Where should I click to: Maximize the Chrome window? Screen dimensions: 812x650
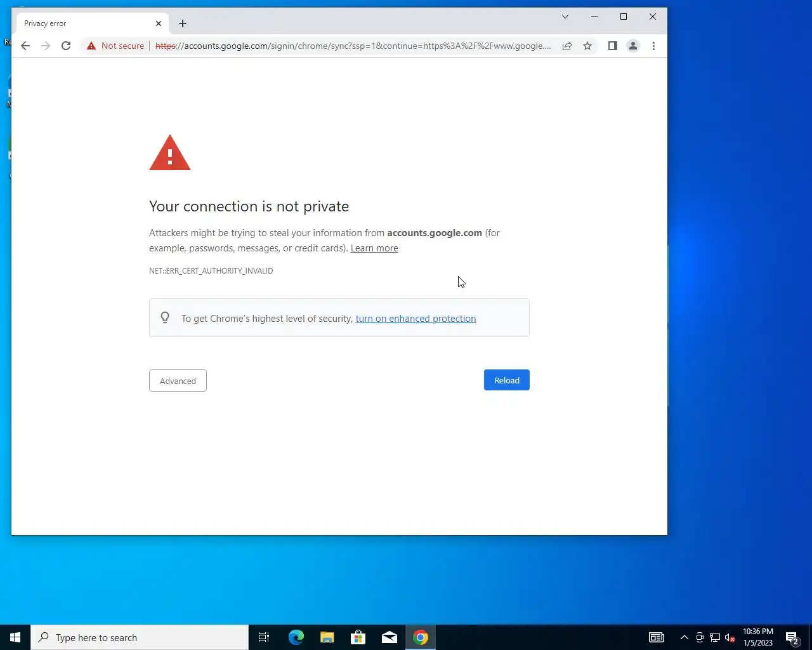click(624, 17)
